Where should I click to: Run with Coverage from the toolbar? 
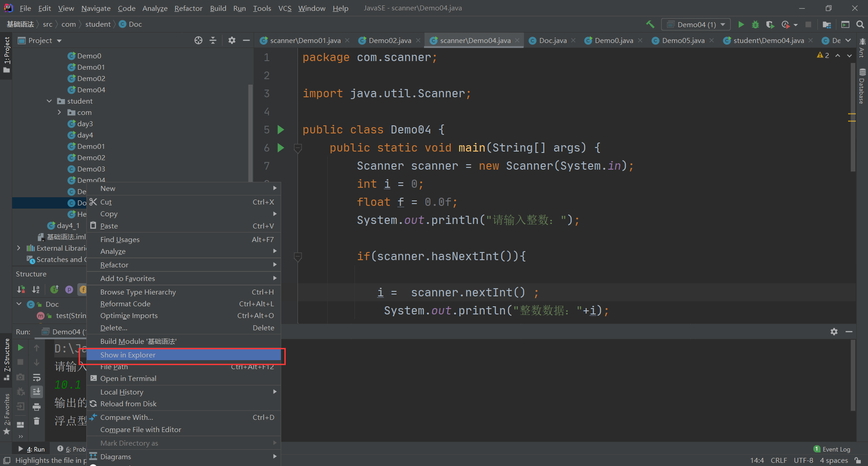(770, 24)
